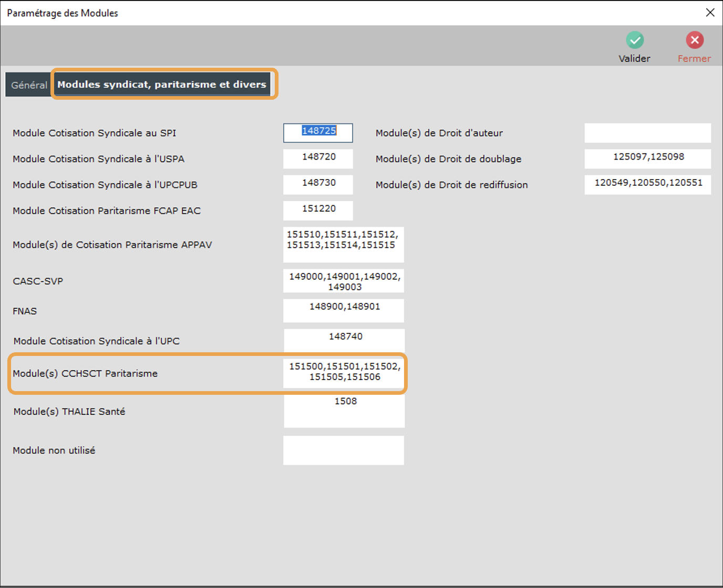Click the Cotisation Syndicale à l'UPCPUB field
The image size is (723, 588).
pyautogui.click(x=318, y=185)
